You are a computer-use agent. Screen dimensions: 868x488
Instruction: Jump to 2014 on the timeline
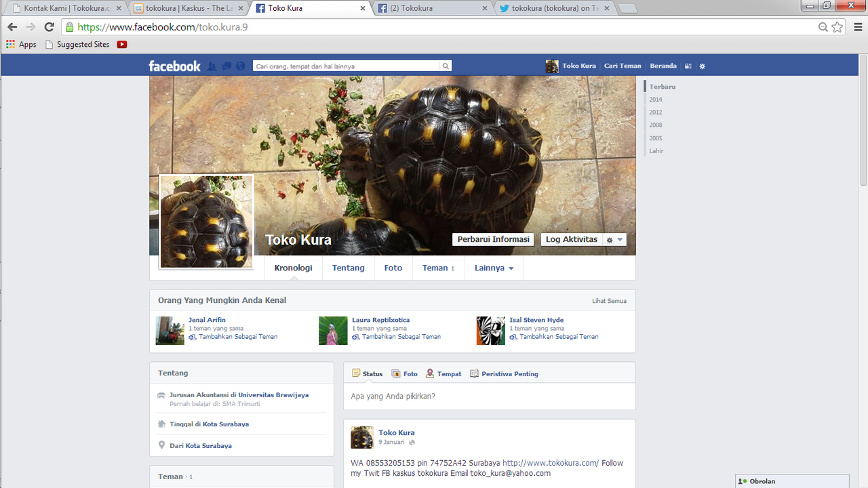pos(655,100)
